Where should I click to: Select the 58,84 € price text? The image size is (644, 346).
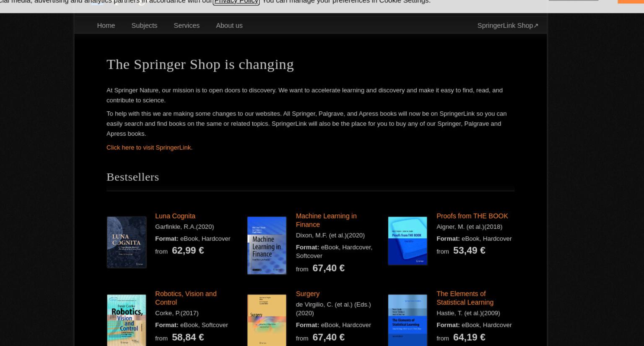pos(188,337)
